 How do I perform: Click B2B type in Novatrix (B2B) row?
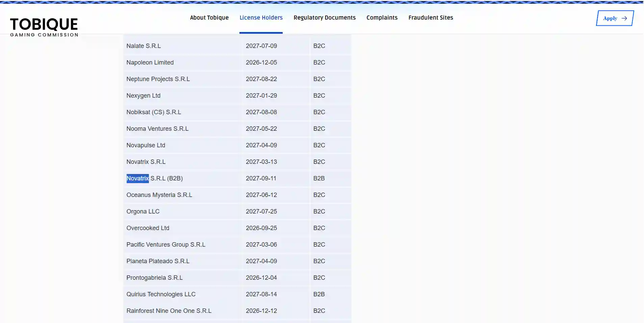(319, 178)
